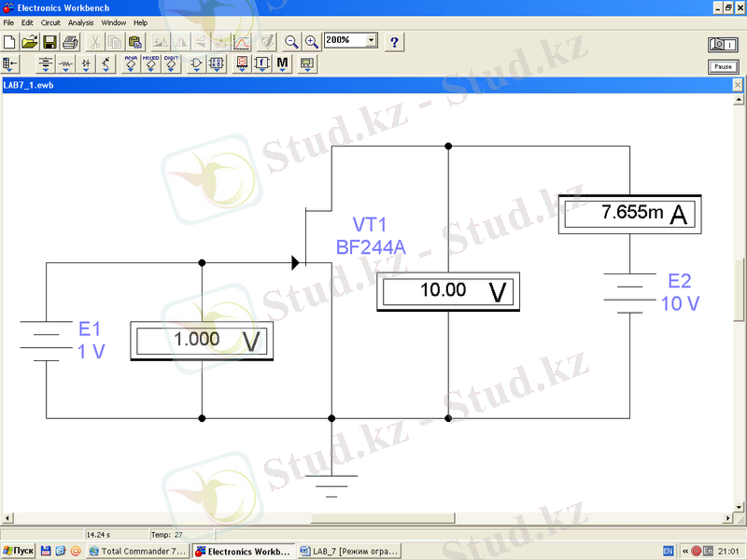Viewport: 747px width, 560px height.
Task: Toggle the simulation power switch
Action: point(722,44)
